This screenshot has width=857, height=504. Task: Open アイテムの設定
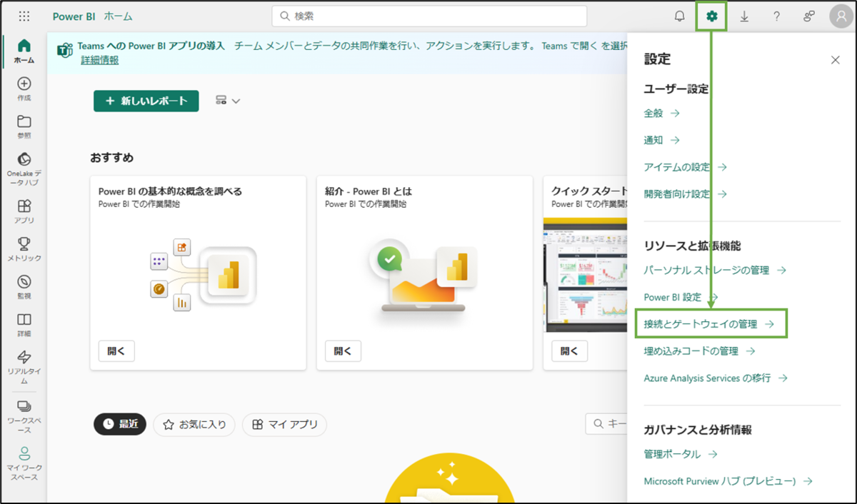pyautogui.click(x=685, y=167)
